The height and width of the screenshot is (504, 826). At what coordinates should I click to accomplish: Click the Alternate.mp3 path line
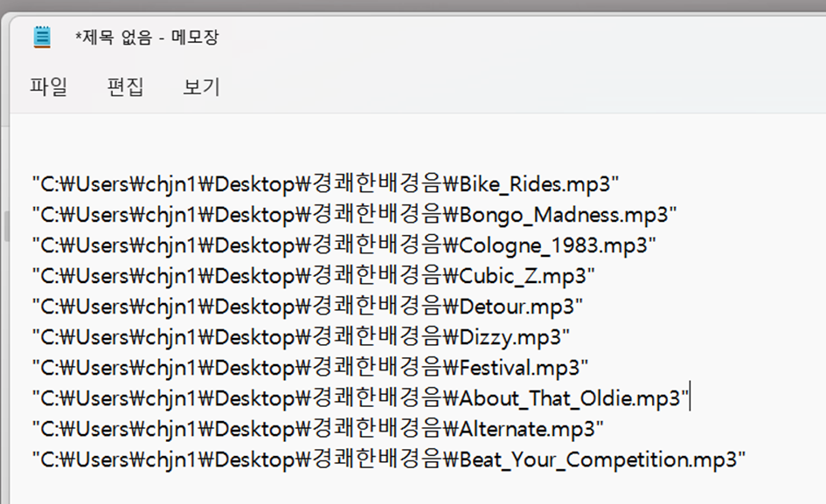tap(317, 429)
